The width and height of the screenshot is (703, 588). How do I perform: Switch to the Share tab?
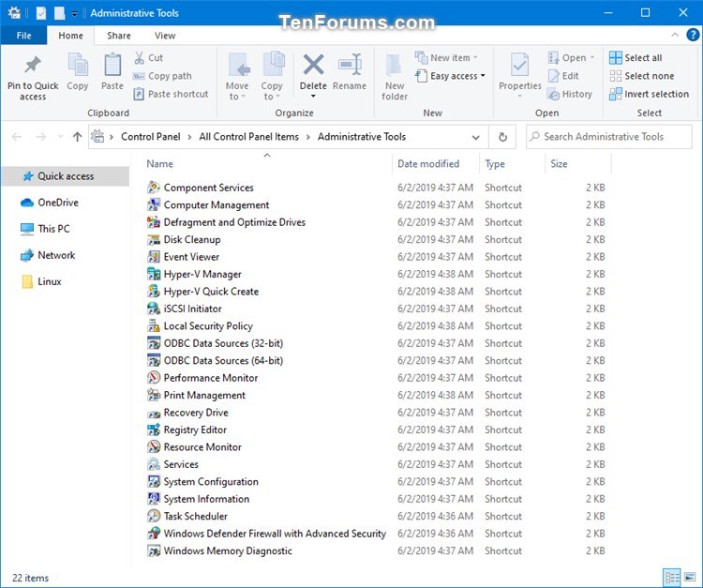pos(119,36)
